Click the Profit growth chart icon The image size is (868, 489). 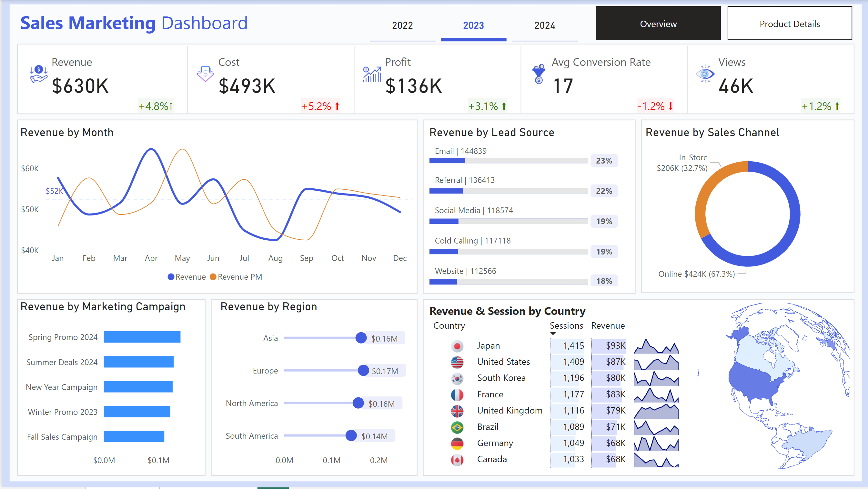[x=372, y=74]
